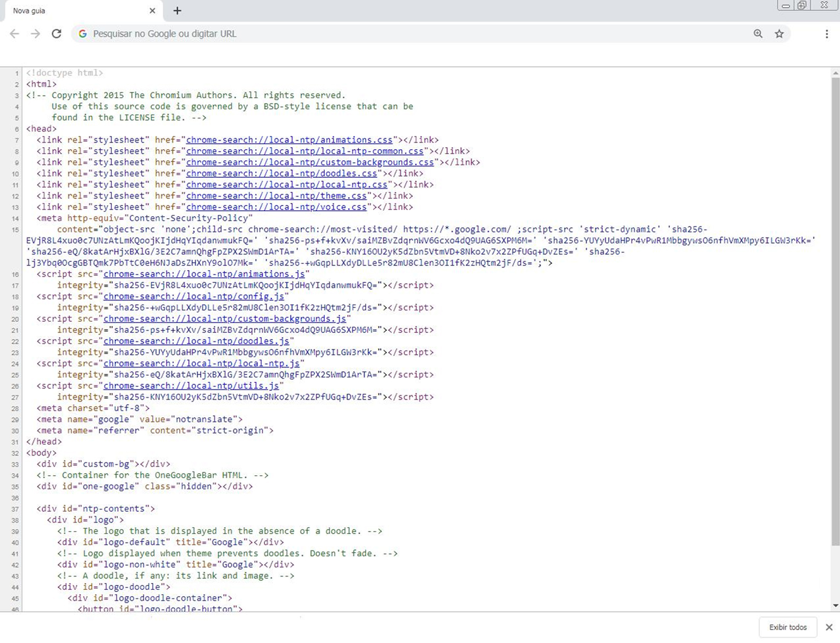Click 'A doodle, if any' comment line

pos(176,575)
